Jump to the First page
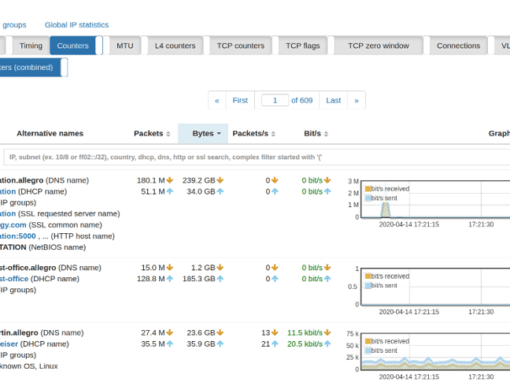510x382 pixels. 240,100
